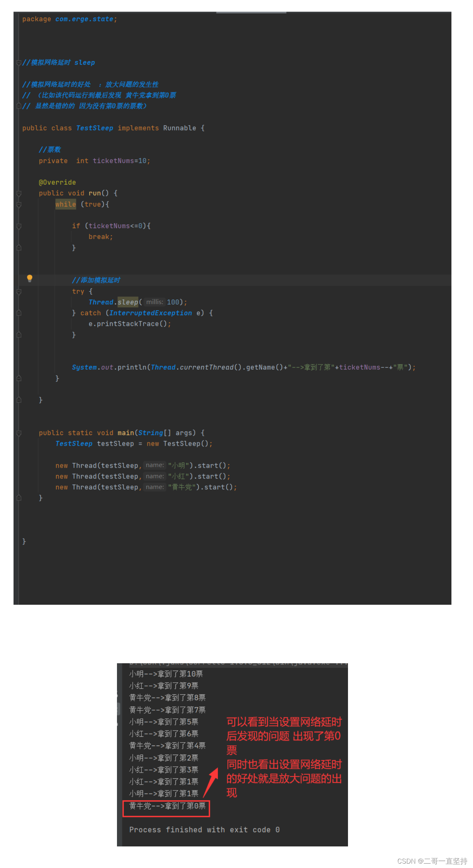The image size is (473, 868).
Task: Click name: hint on the 小红 thread line
Action: point(155,476)
